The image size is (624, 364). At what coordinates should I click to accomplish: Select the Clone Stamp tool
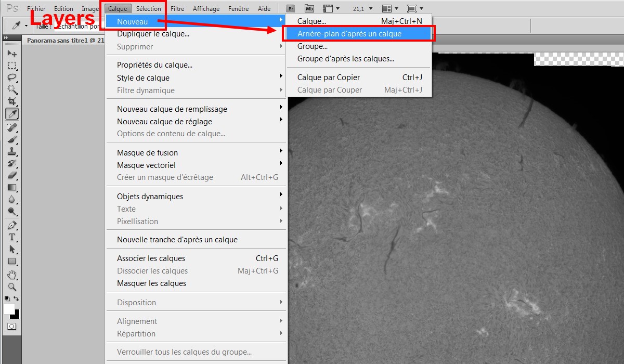pyautogui.click(x=12, y=151)
